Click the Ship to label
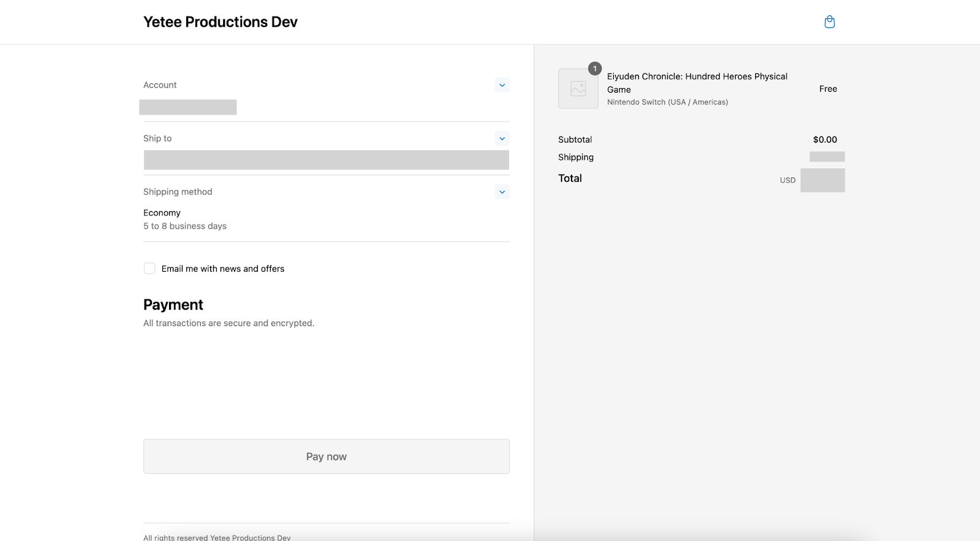 157,138
